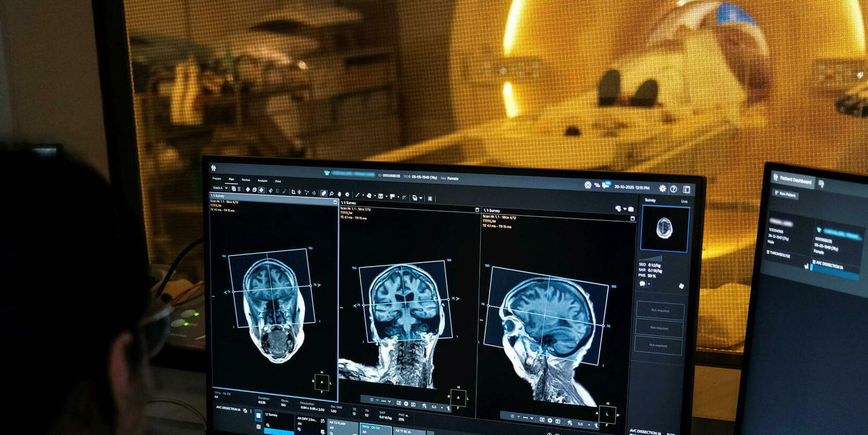Switch to the Analysis tab
The height and width of the screenshot is (435, 868).
(262, 181)
